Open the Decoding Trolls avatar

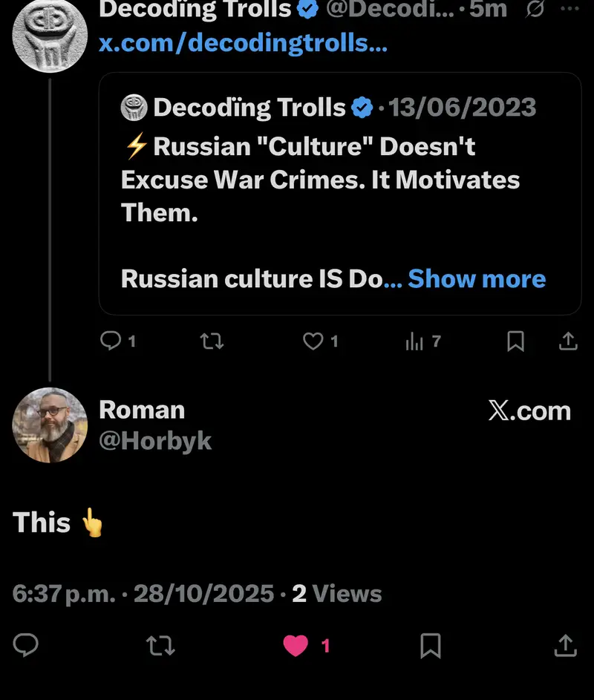click(50, 35)
